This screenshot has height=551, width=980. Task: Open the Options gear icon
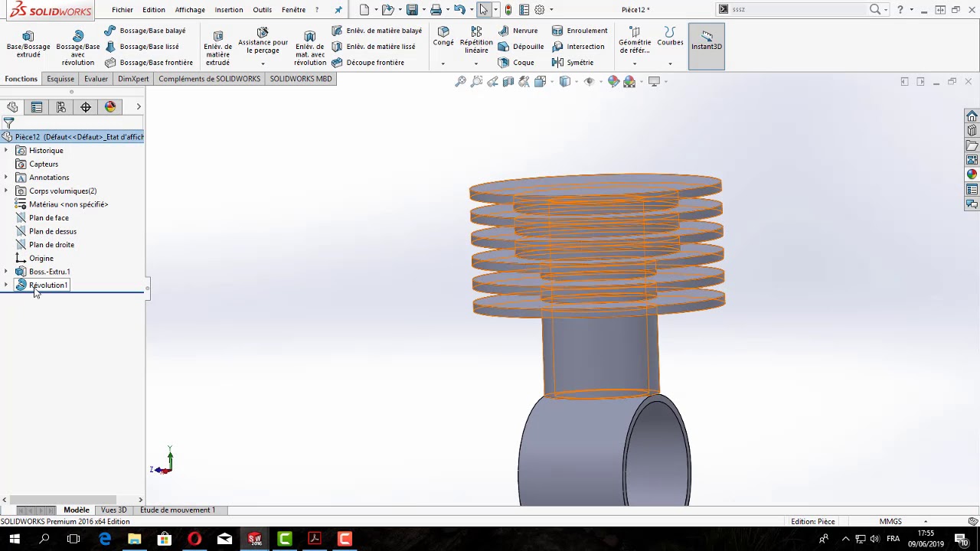pyautogui.click(x=539, y=10)
